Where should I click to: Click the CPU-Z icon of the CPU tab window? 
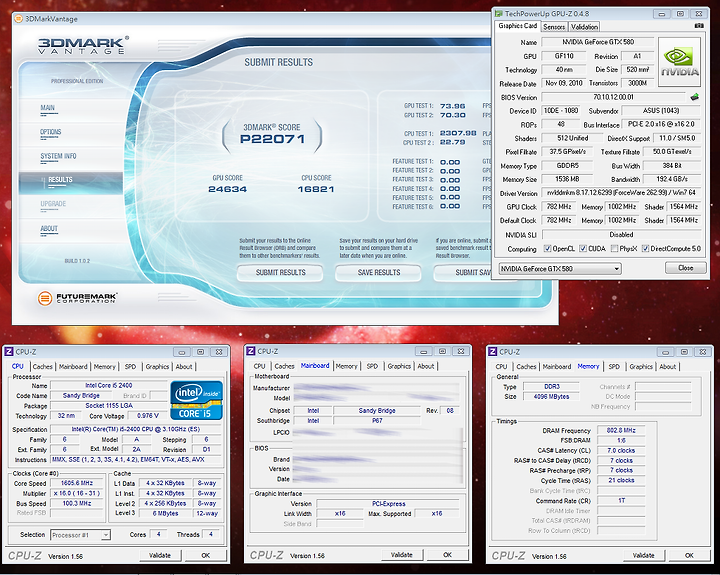[9, 352]
